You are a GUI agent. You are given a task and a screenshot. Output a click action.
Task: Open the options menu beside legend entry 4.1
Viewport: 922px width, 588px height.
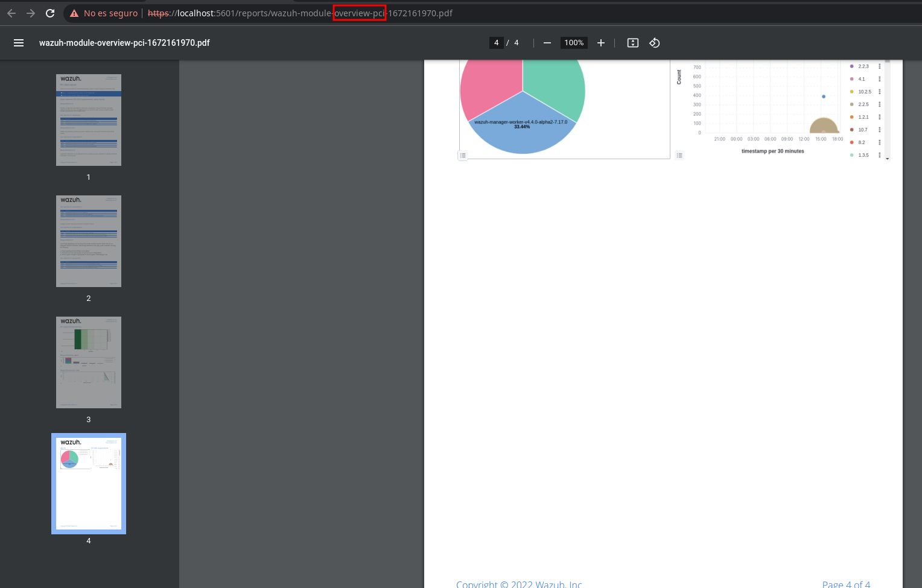[x=879, y=78]
